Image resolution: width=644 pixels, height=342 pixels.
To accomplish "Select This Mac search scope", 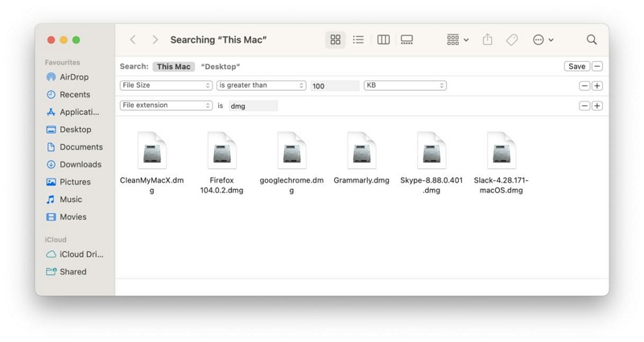I will [x=173, y=67].
